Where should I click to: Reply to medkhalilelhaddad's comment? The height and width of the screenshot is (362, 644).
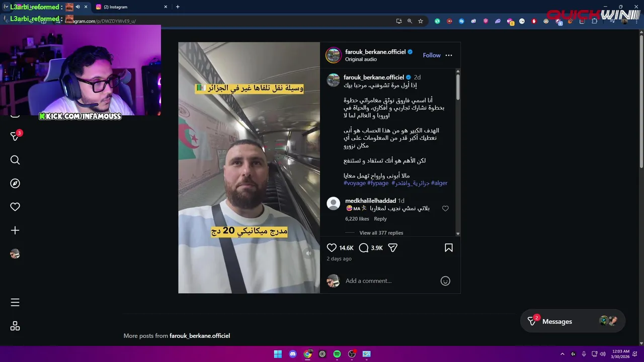tap(380, 219)
